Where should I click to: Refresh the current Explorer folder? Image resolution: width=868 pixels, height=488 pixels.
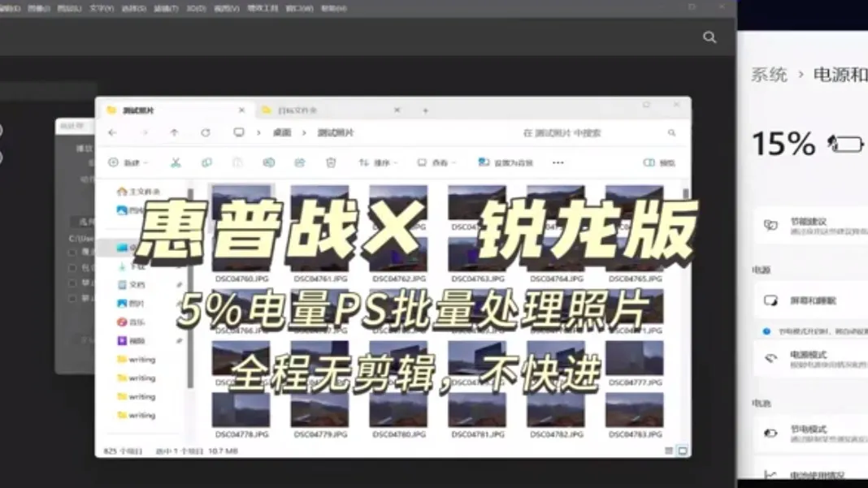(x=206, y=132)
